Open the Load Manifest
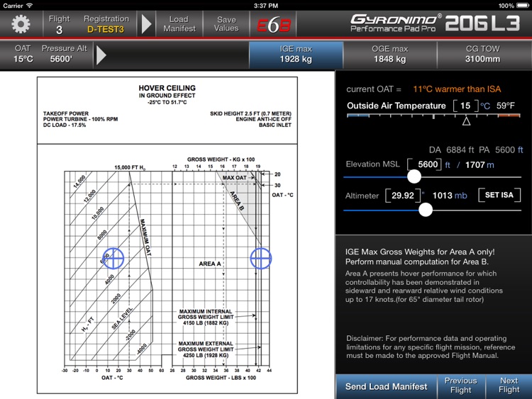This screenshot has width=532, height=399. [179, 24]
